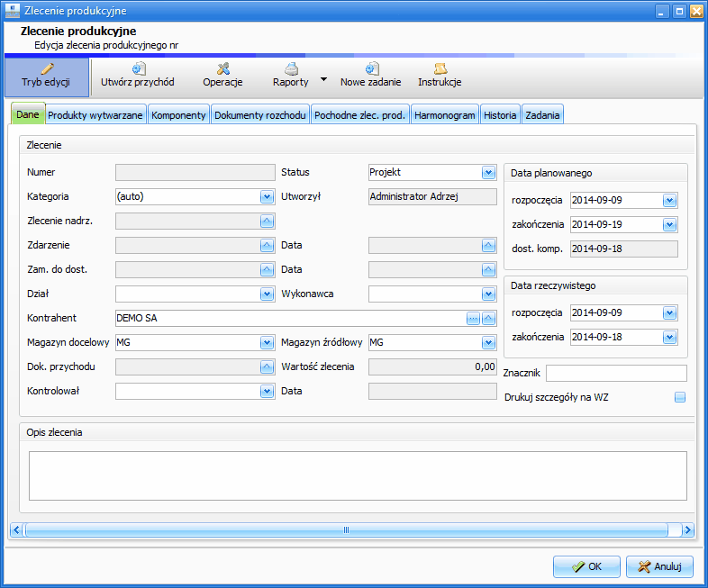Image resolution: width=708 pixels, height=588 pixels.
Task: Toggle Tryb edycji pencil icon
Action: click(x=47, y=68)
